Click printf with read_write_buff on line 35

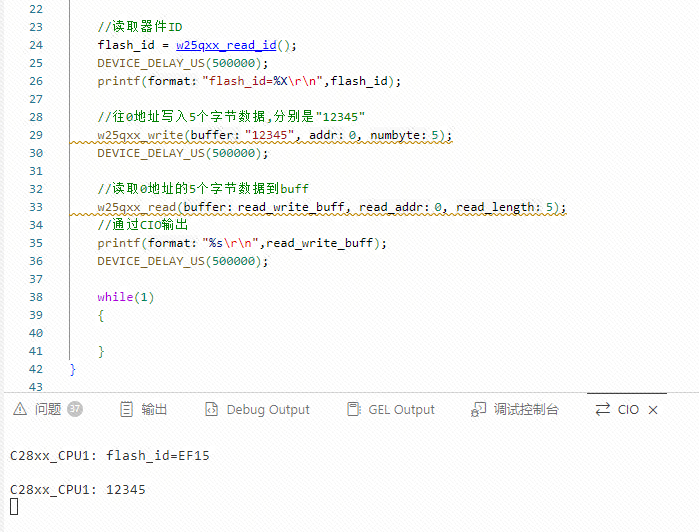(242, 243)
